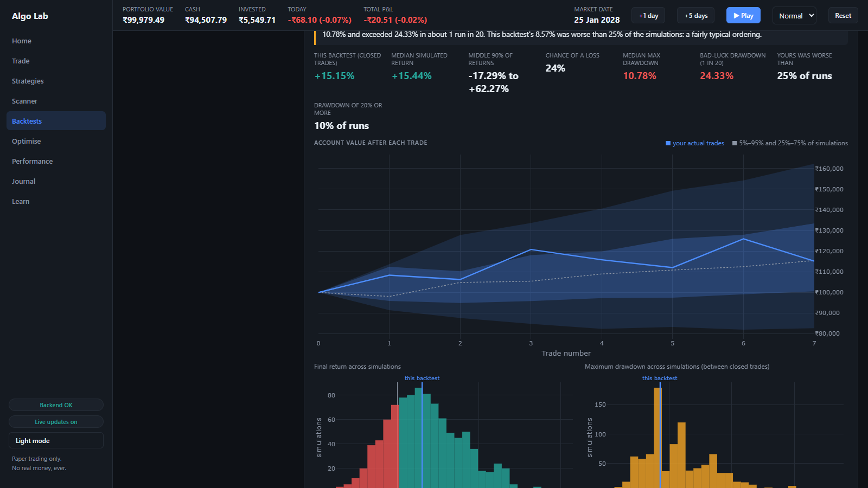Image resolution: width=868 pixels, height=488 pixels.
Task: Open the Scanner page
Action: coord(56,101)
